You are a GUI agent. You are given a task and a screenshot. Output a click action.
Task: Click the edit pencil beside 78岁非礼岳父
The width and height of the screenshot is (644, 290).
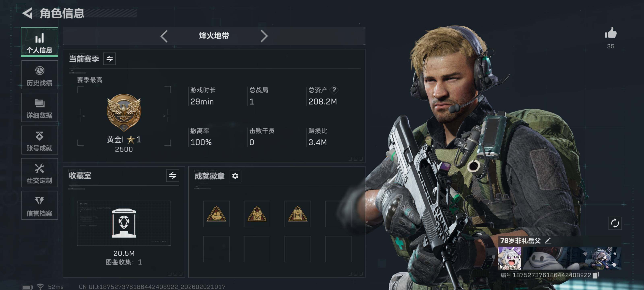[x=548, y=241]
